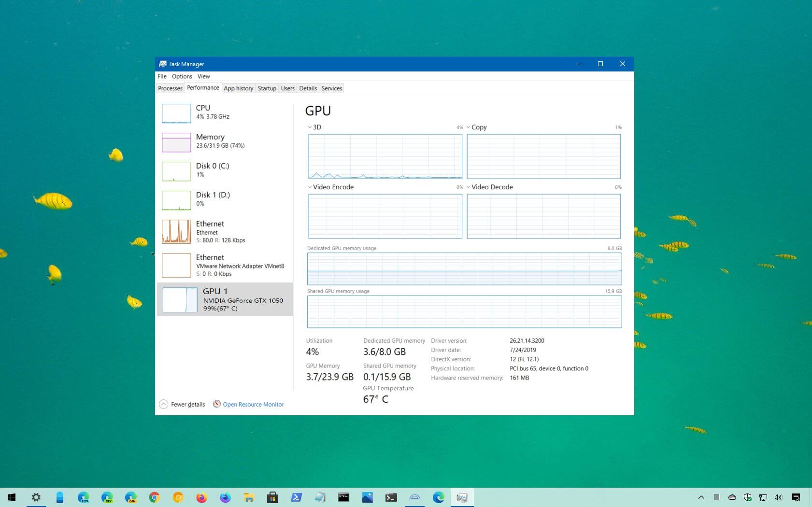Open Firefox from the taskbar
Viewport: 812px width, 507px height.
point(201,497)
